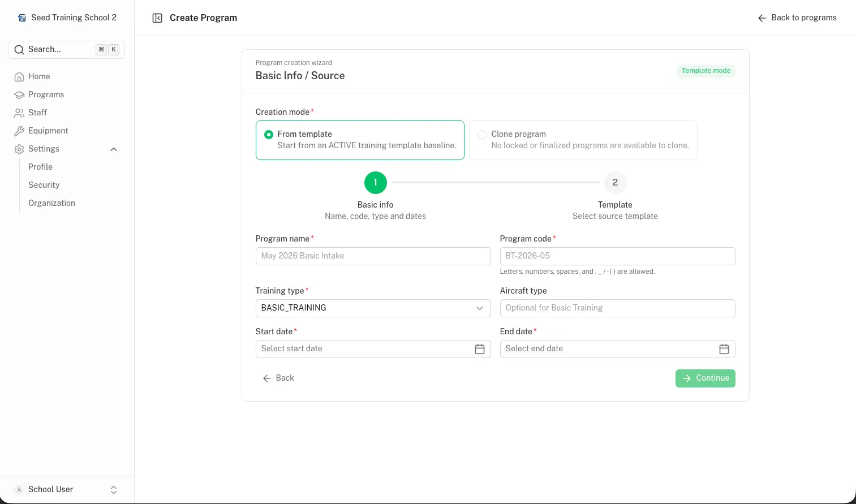Expand the School User account switcher
Viewport: 856px width, 504px height.
[114, 490]
